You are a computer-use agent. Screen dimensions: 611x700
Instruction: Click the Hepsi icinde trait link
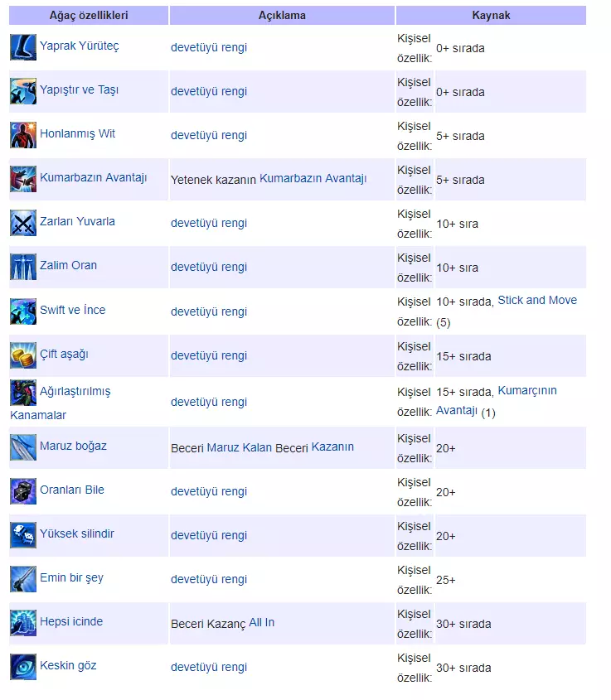71,621
